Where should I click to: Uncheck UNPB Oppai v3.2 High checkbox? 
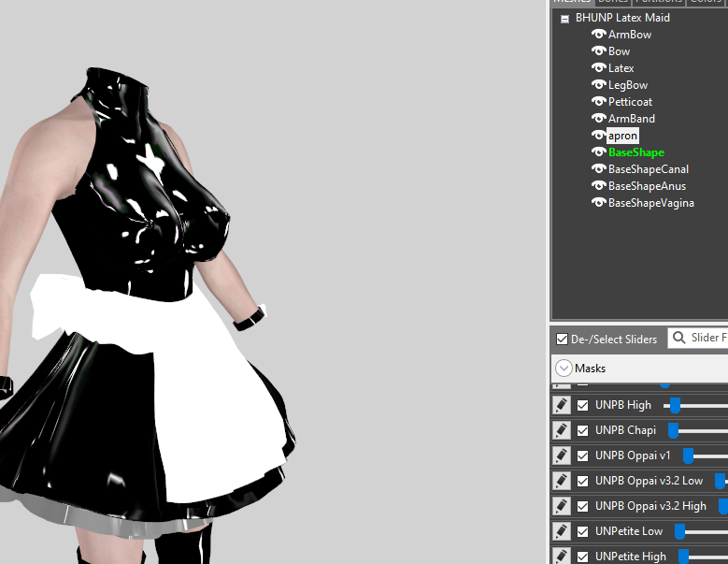pos(582,506)
